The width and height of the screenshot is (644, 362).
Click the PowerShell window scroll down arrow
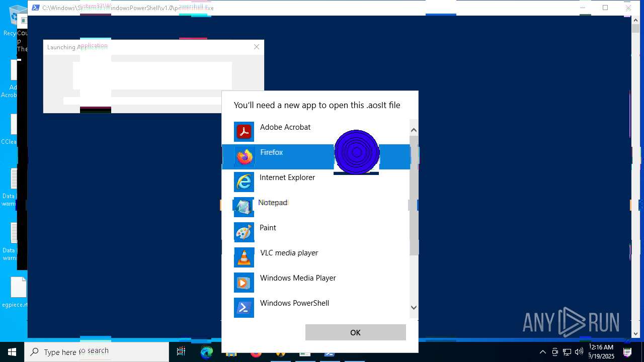pyautogui.click(x=635, y=333)
